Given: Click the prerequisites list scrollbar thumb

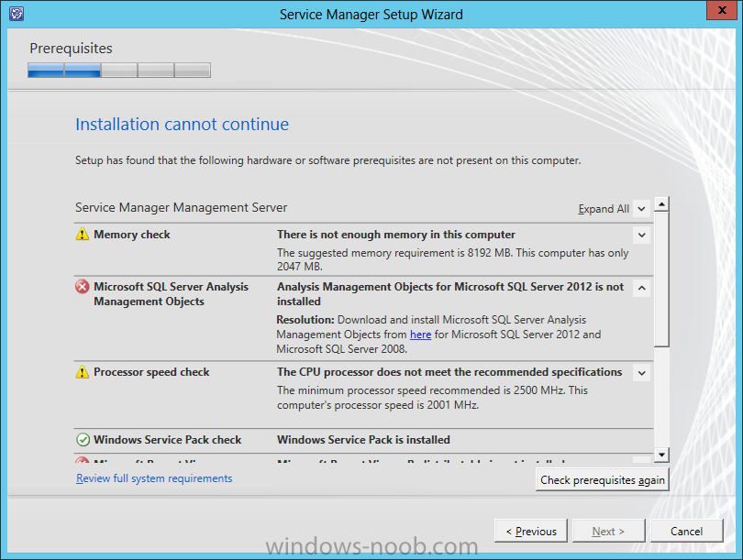Looking at the screenshot, I should 661,280.
